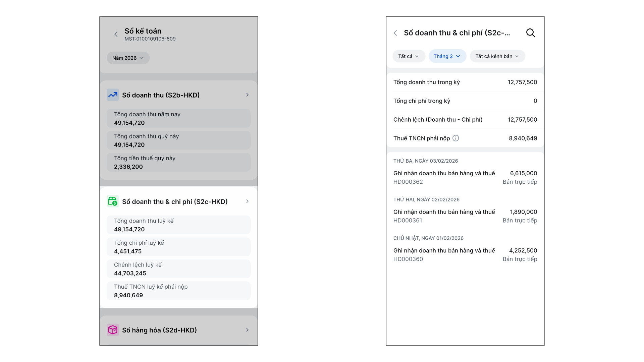This screenshot has height=362, width=644.
Task: Click info icon next to Thuế TNCN phải nộp
Action: pyautogui.click(x=455, y=138)
